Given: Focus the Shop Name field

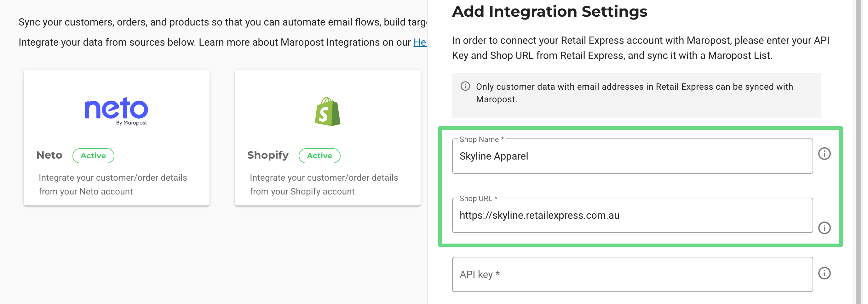Looking at the screenshot, I should coord(632,156).
